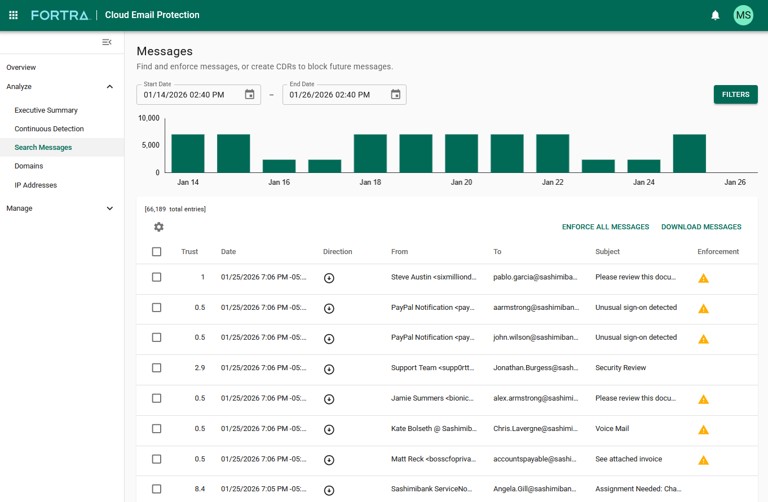
Task: Click the Jan 18 bar in chart
Action: (x=370, y=153)
